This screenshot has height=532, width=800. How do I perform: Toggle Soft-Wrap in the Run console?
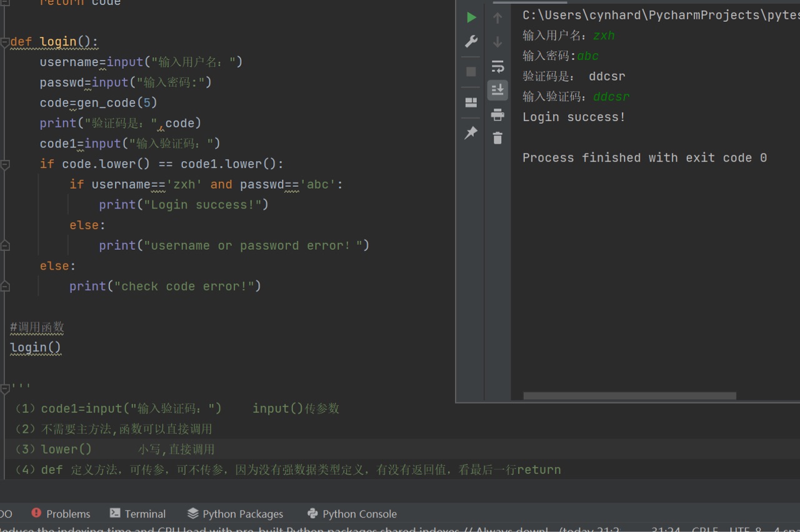pyautogui.click(x=497, y=66)
